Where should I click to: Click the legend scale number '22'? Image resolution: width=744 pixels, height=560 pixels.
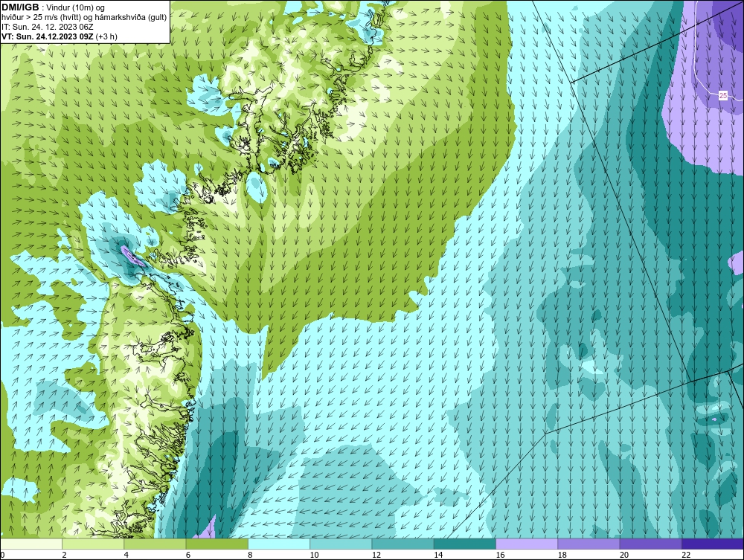tap(686, 556)
